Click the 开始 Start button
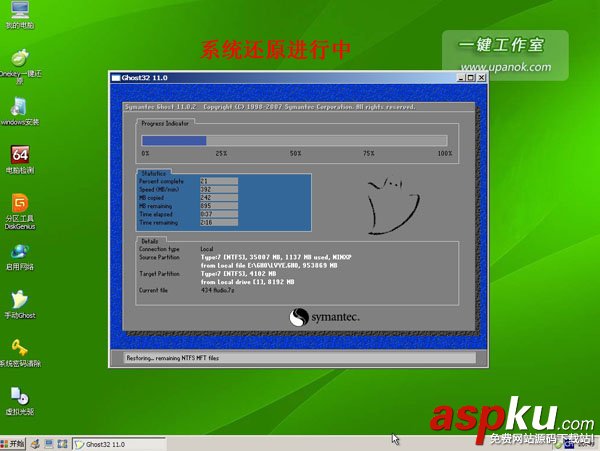This screenshot has width=600, height=451. pos(14,443)
